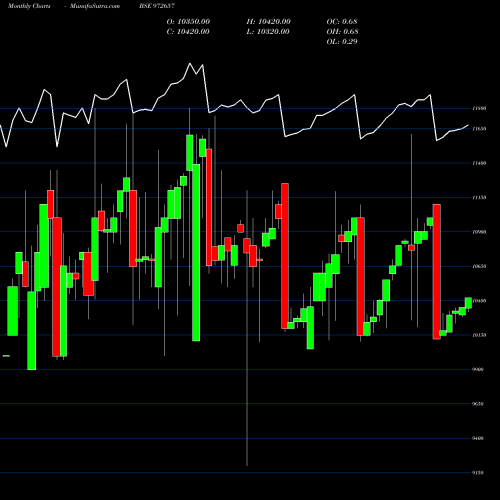Select the tallest green candle in mid-chart
The image size is (500, 500).
[196, 252]
